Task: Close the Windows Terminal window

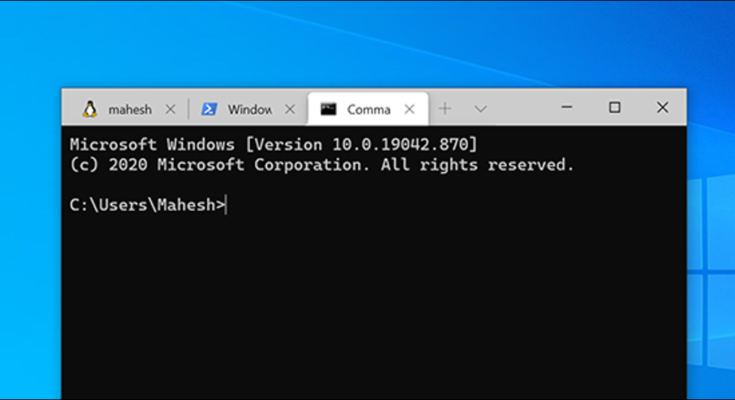Action: [660, 108]
